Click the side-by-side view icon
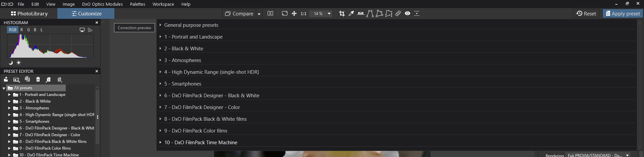Screen dimensions: 644x157 tap(270, 13)
